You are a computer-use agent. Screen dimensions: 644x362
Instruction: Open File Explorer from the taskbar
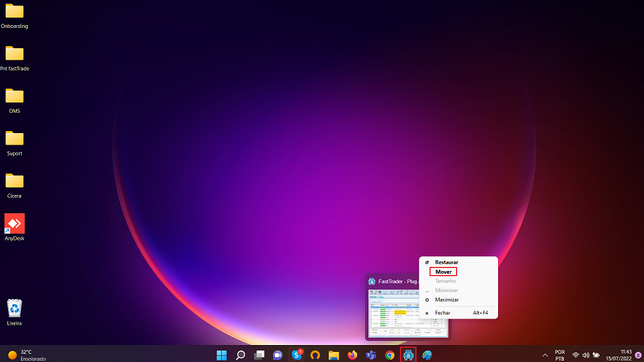pos(333,355)
